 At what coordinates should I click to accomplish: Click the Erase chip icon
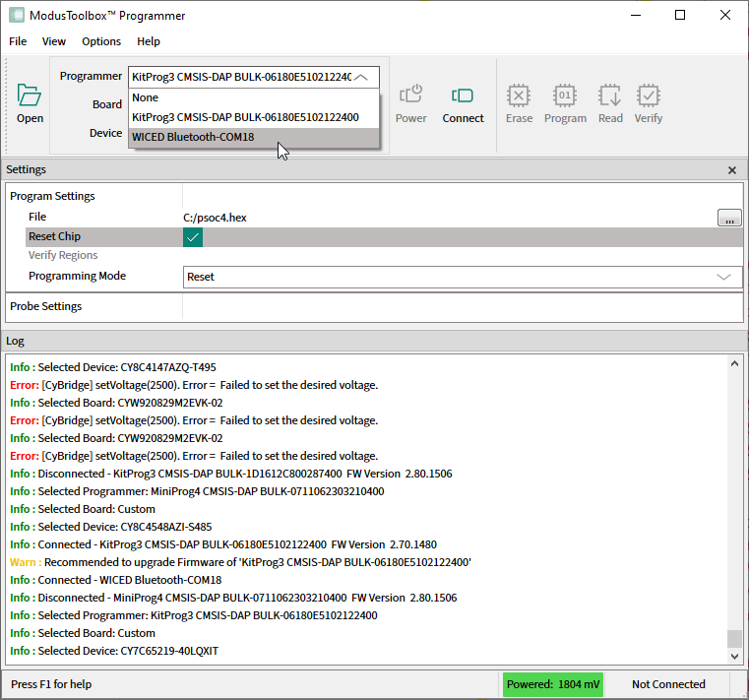click(x=519, y=95)
